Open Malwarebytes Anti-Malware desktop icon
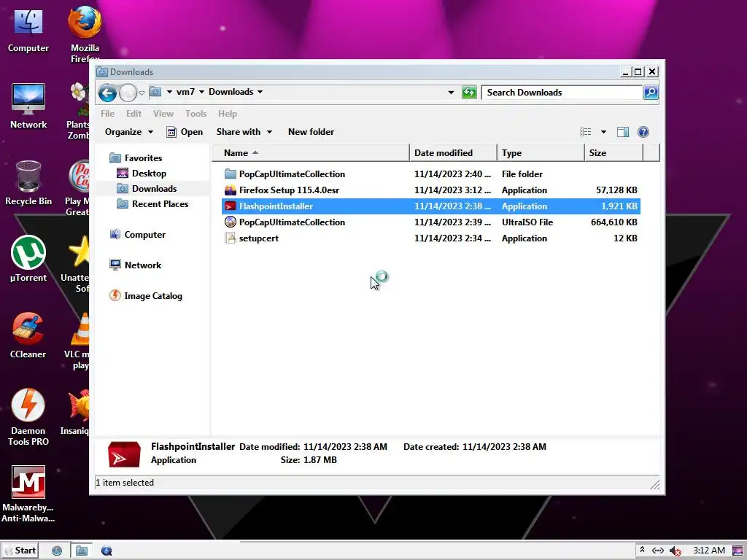Viewport: 747px width, 560px height. pos(28,494)
